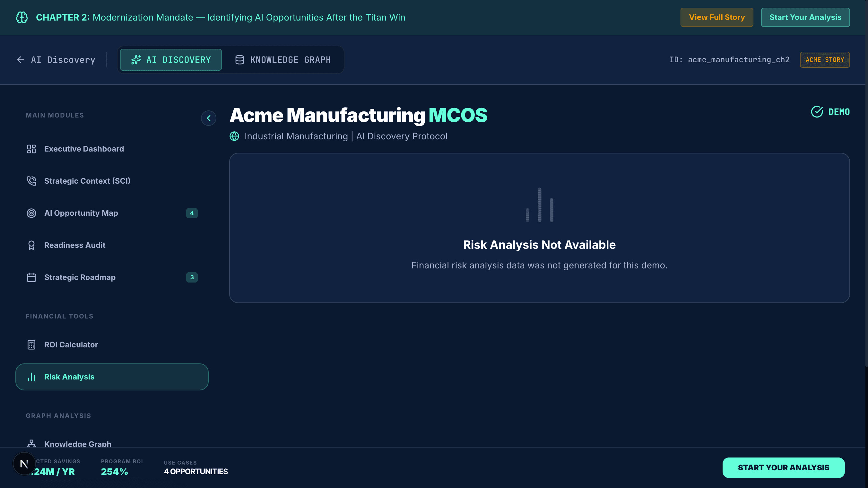Click the DEMO checkmark circle icon
Screen dimensions: 868x488
[817, 111]
